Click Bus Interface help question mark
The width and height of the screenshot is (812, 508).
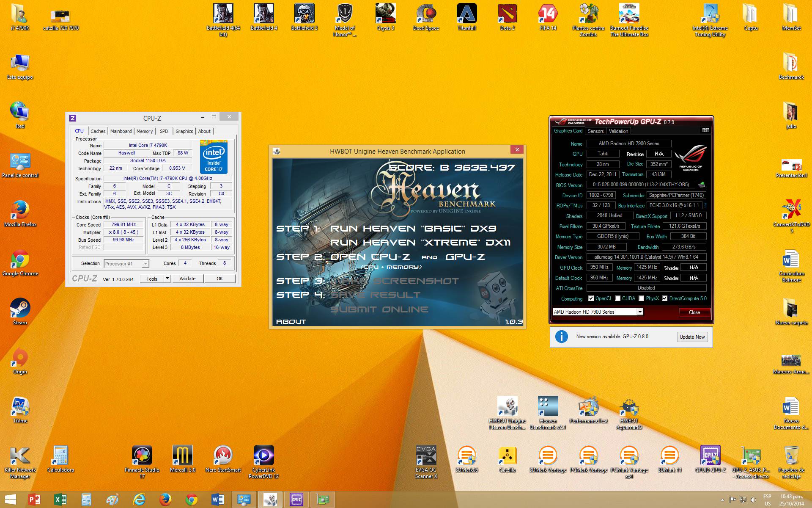point(705,205)
